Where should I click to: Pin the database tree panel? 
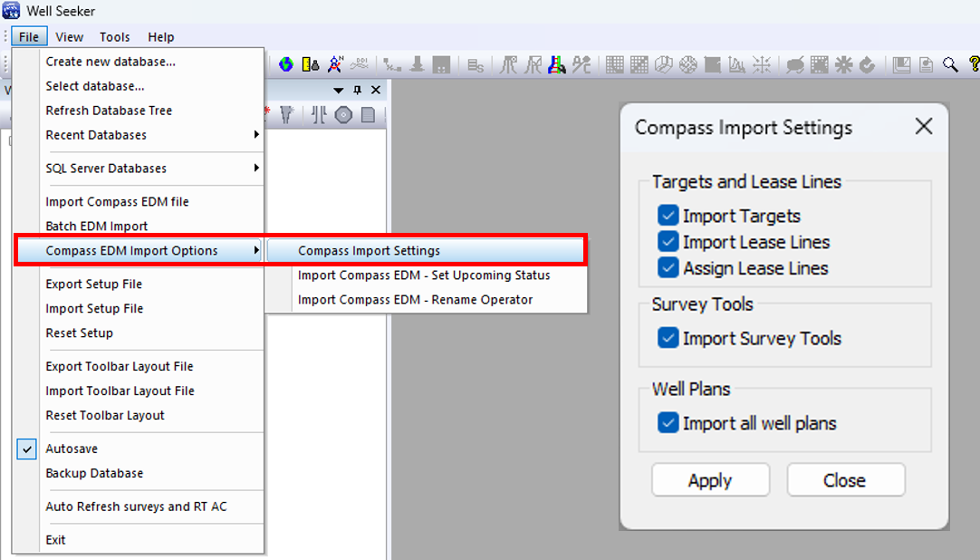coord(358,91)
